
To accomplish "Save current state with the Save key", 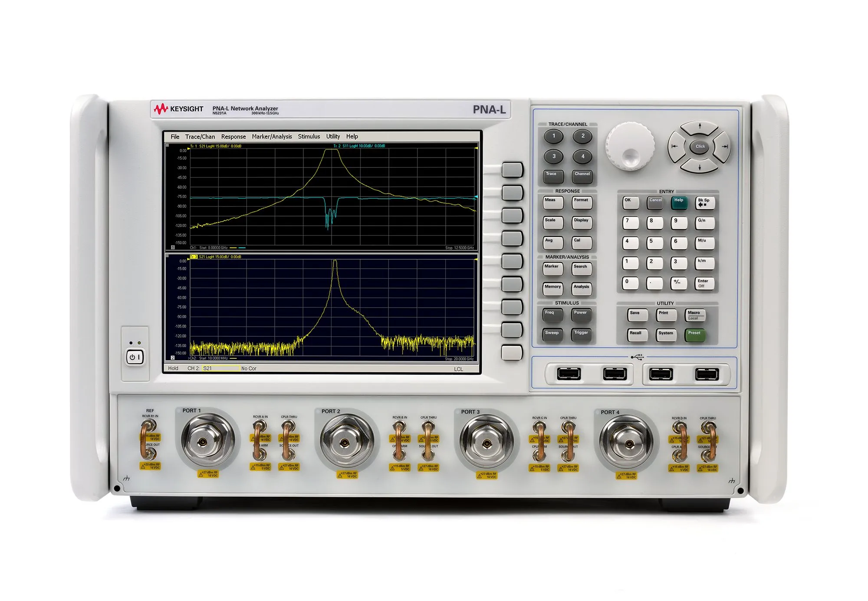I will click(637, 314).
